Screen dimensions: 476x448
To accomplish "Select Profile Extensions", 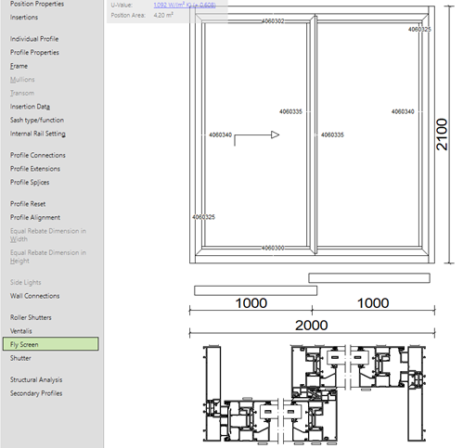I will [x=35, y=169].
